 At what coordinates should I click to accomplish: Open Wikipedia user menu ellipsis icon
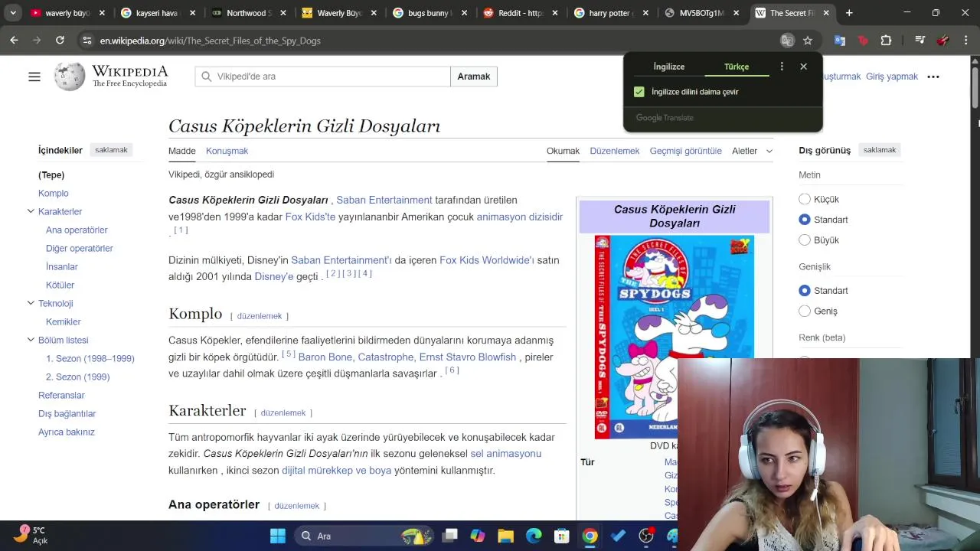(933, 77)
